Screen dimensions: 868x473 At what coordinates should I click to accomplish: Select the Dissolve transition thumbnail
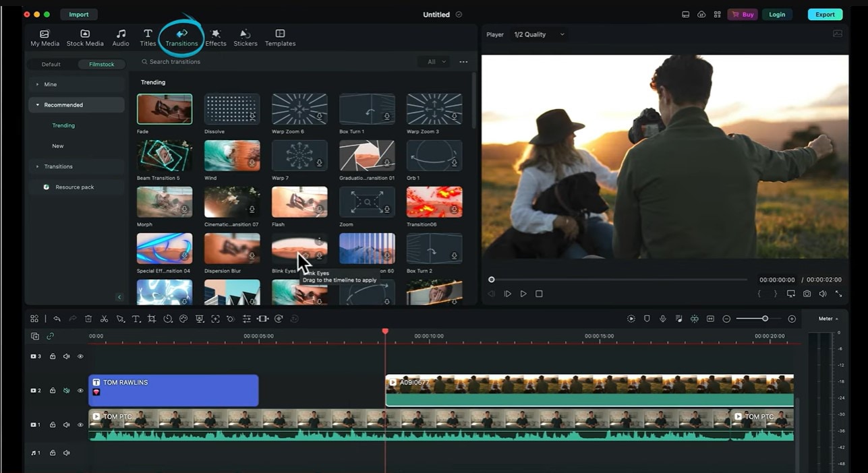232,108
